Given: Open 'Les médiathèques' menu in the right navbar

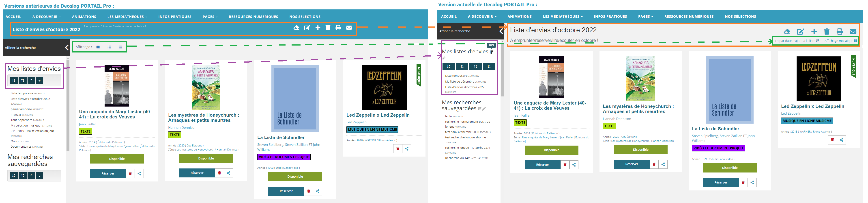Looking at the screenshot, I should click(562, 16).
